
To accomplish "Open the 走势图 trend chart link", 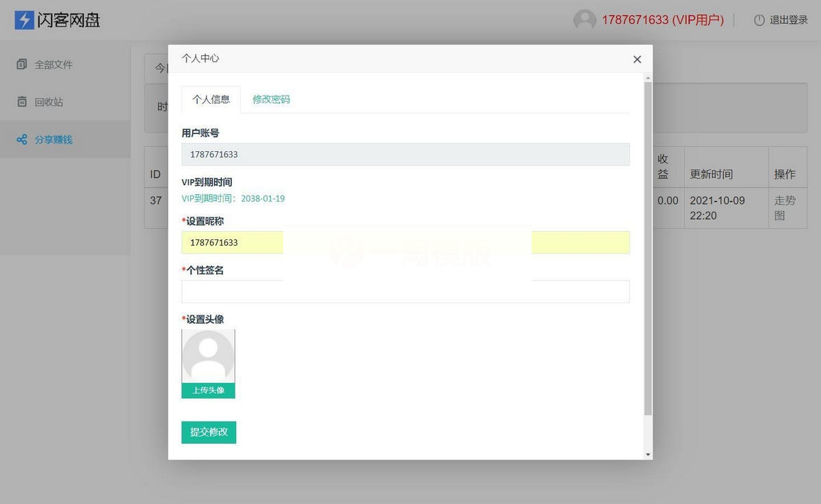I will click(785, 208).
